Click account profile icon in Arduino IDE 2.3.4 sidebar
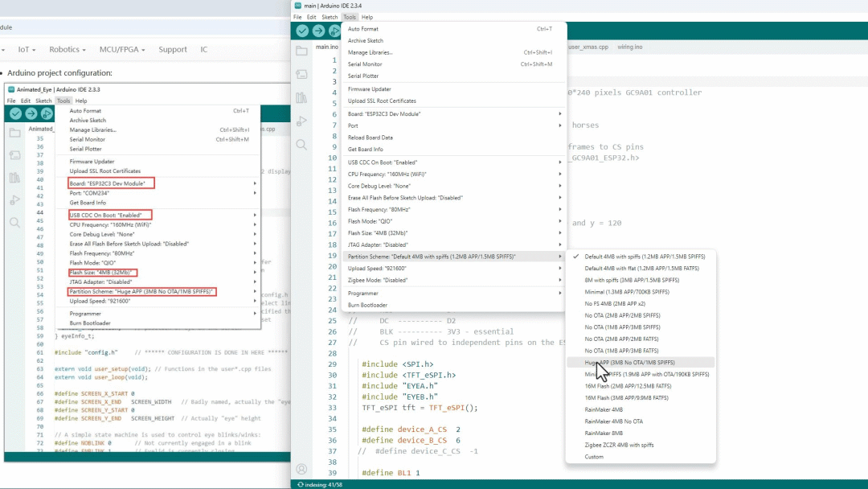 tap(301, 469)
